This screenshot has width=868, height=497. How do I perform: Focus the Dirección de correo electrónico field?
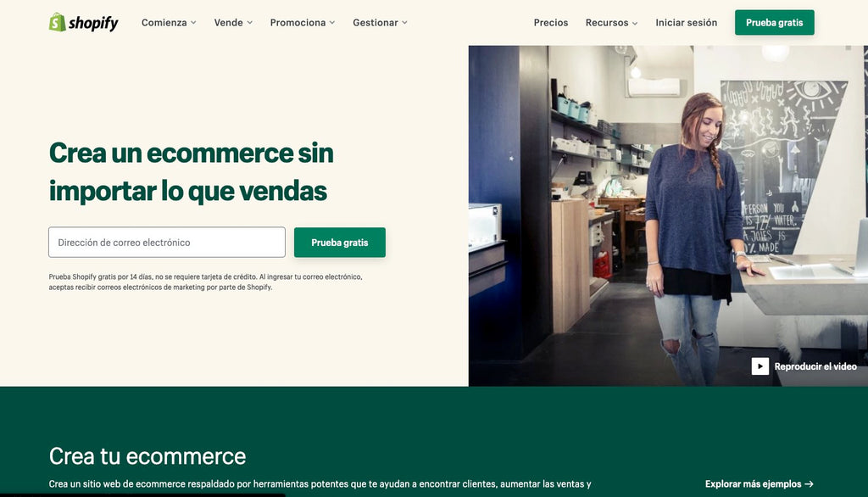(167, 242)
